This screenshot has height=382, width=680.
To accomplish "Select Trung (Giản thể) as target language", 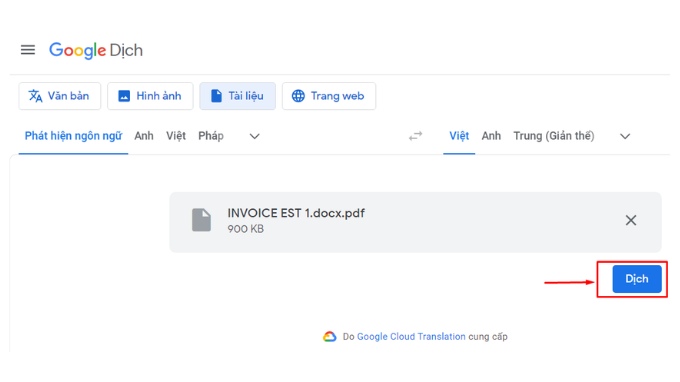I will click(x=554, y=136).
